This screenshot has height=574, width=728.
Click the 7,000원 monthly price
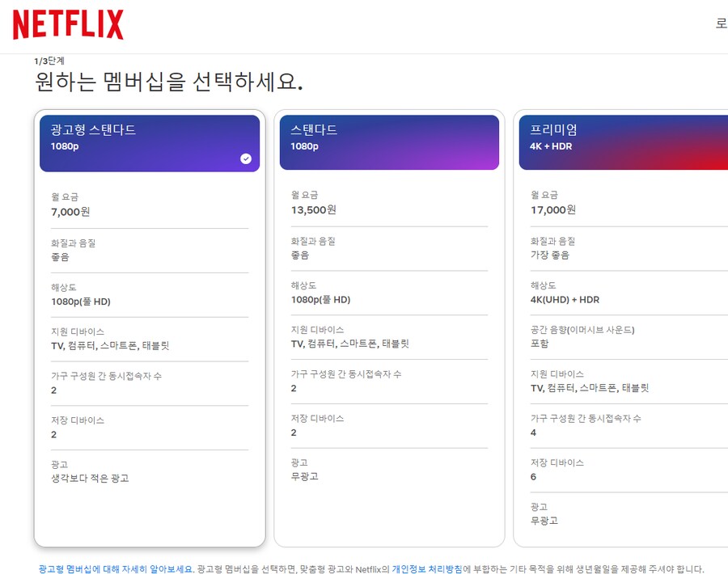click(70, 212)
